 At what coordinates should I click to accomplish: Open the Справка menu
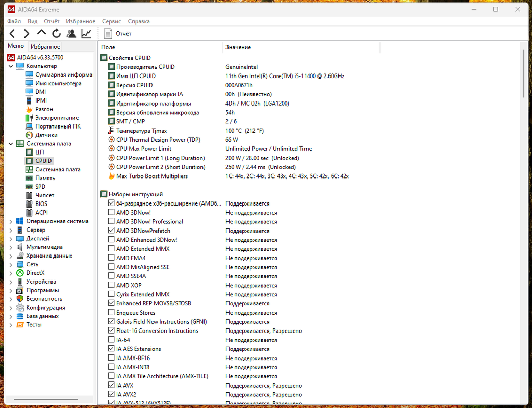[139, 21]
